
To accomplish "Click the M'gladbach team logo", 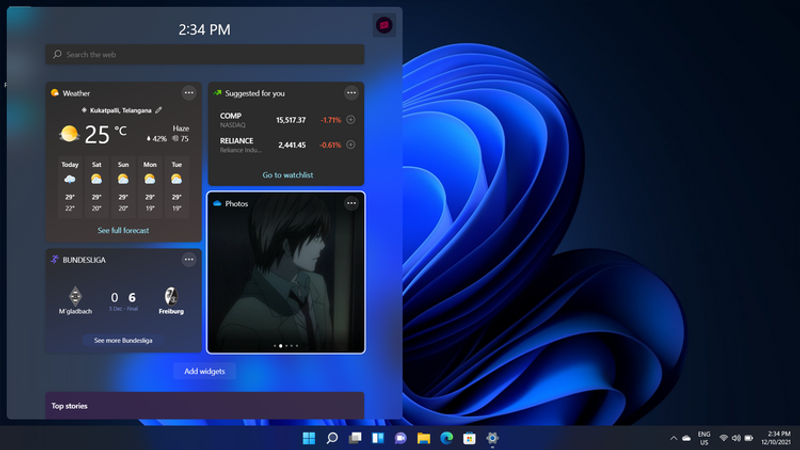I will click(x=75, y=296).
